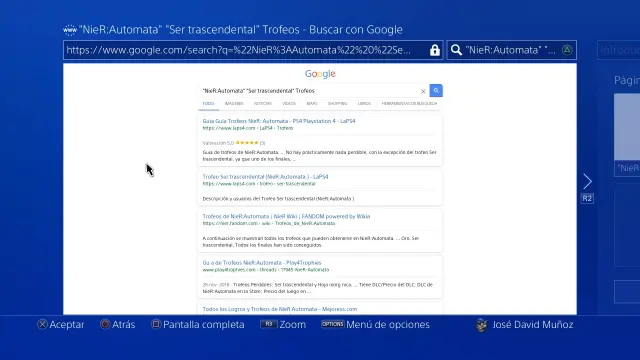The height and width of the screenshot is (360, 640).
Task: Clear the Google search box with X
Action: coord(423,91)
